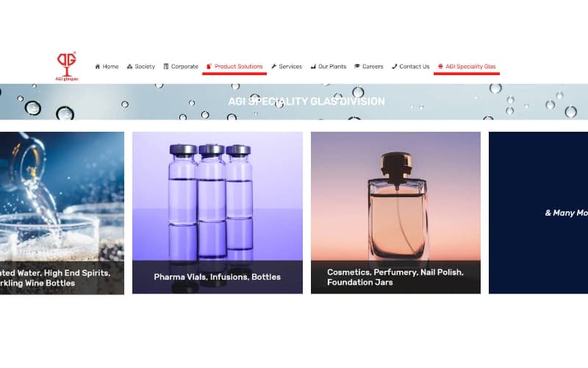Image resolution: width=588 pixels, height=368 pixels.
Task: Click the Society group icon
Action: click(x=130, y=66)
